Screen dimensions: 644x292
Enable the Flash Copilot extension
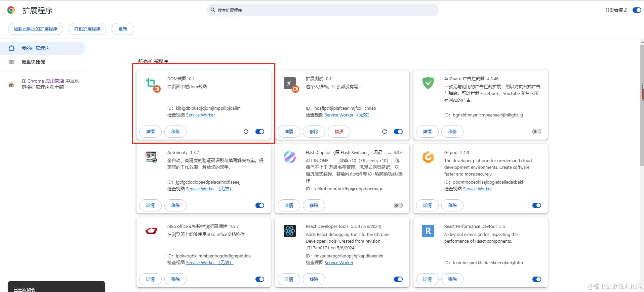pos(398,205)
